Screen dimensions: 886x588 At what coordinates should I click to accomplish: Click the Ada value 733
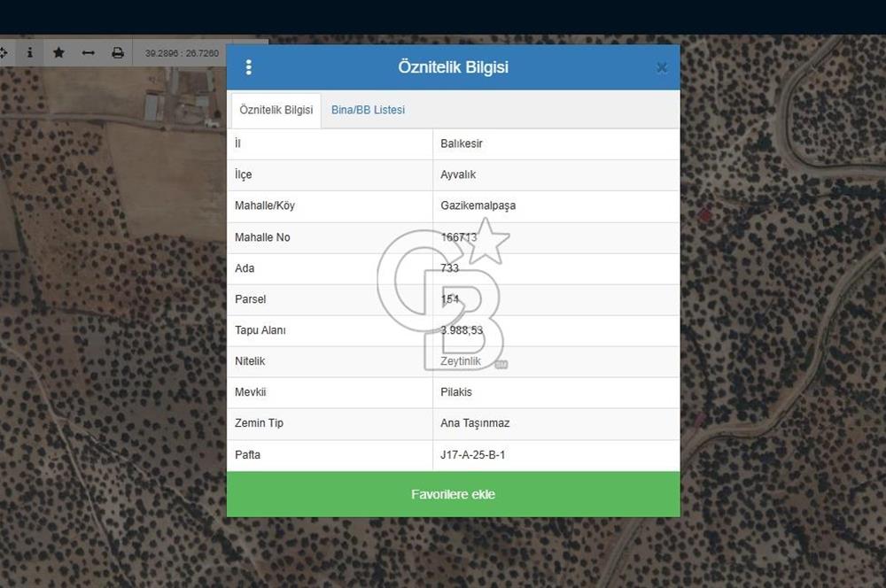449,268
